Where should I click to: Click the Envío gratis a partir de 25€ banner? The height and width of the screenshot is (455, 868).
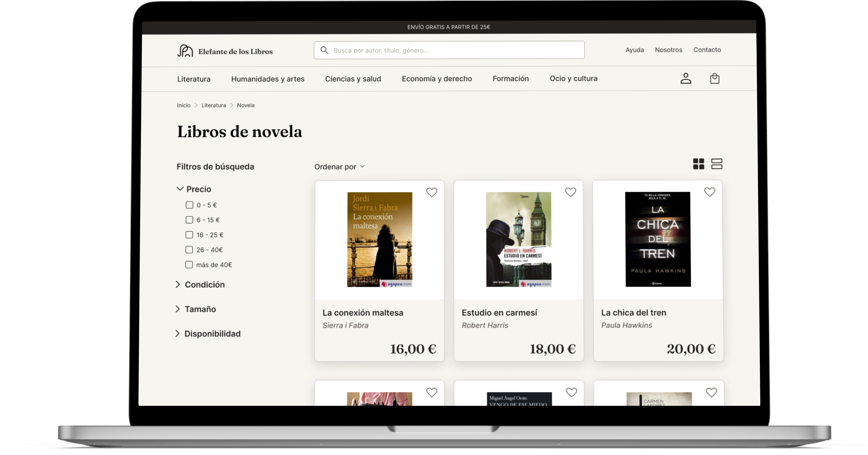coord(448,27)
